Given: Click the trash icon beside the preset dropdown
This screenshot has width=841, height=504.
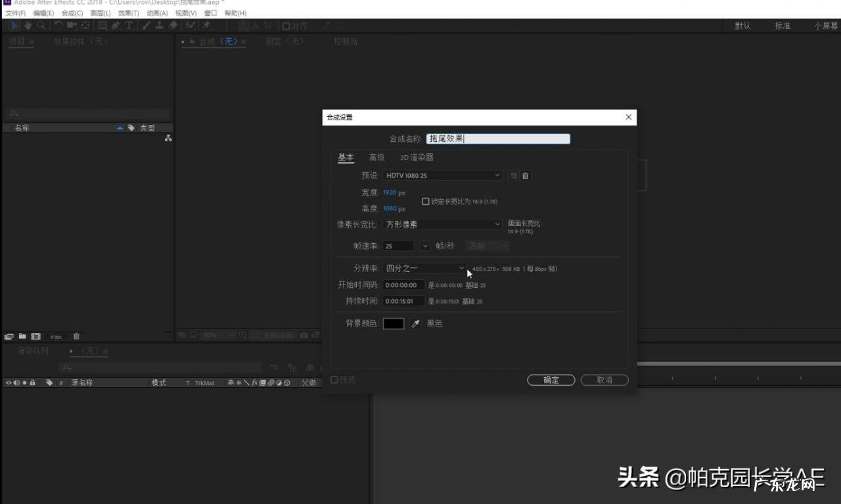Looking at the screenshot, I should [x=525, y=175].
